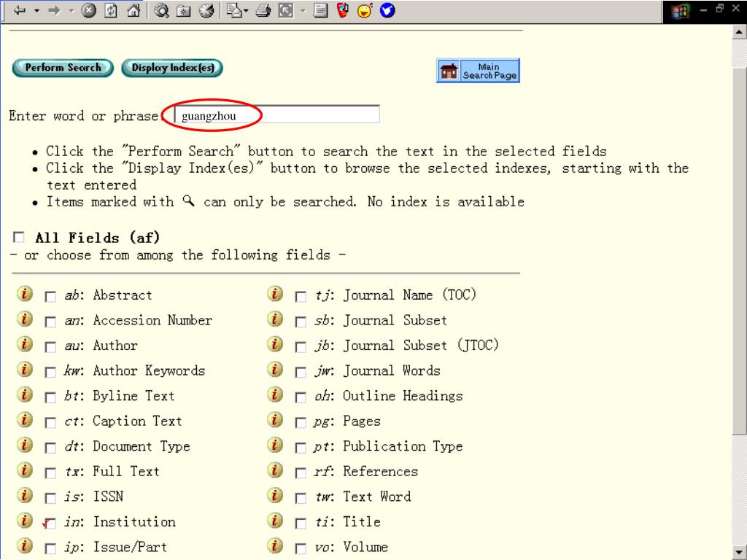
Task: Click the 'ip: Issue/Part' label
Action: click(116, 547)
